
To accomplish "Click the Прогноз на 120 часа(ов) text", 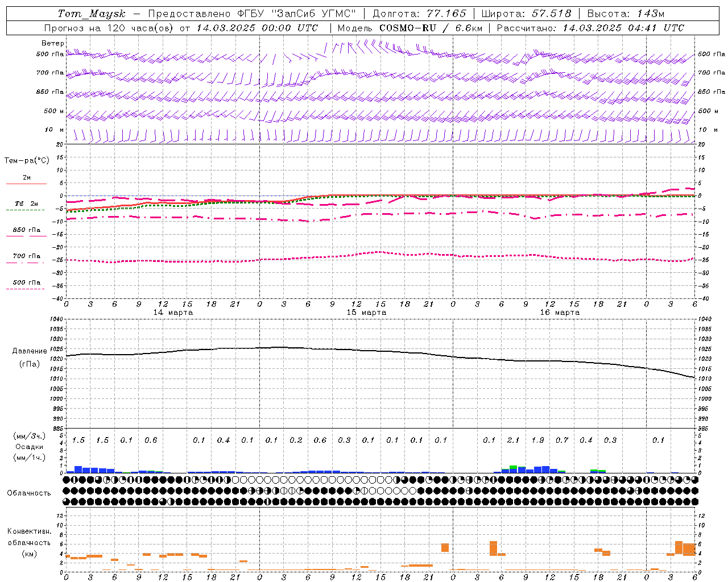I will [109, 28].
